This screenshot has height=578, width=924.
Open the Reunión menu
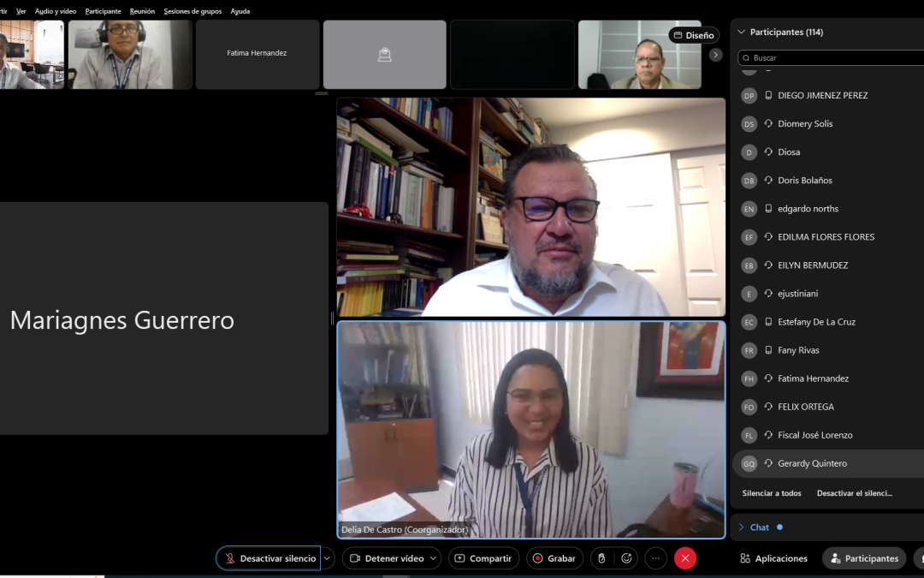(141, 10)
